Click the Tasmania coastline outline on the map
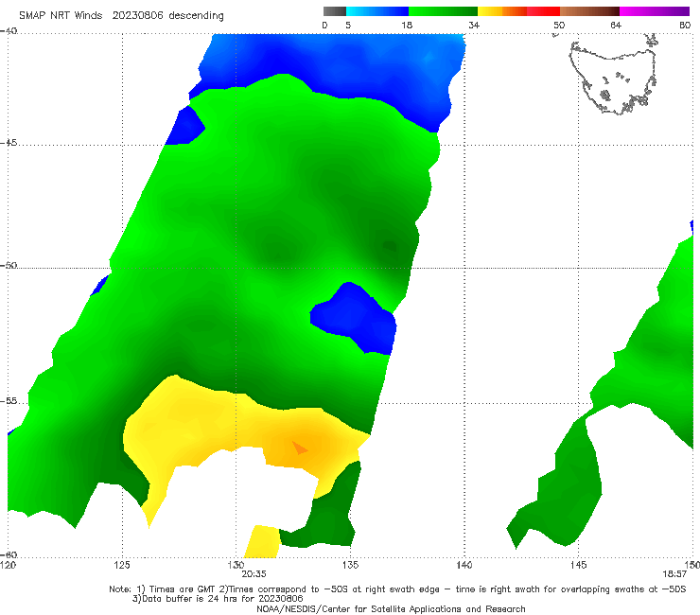The height and width of the screenshot is (615, 700). [x=614, y=76]
